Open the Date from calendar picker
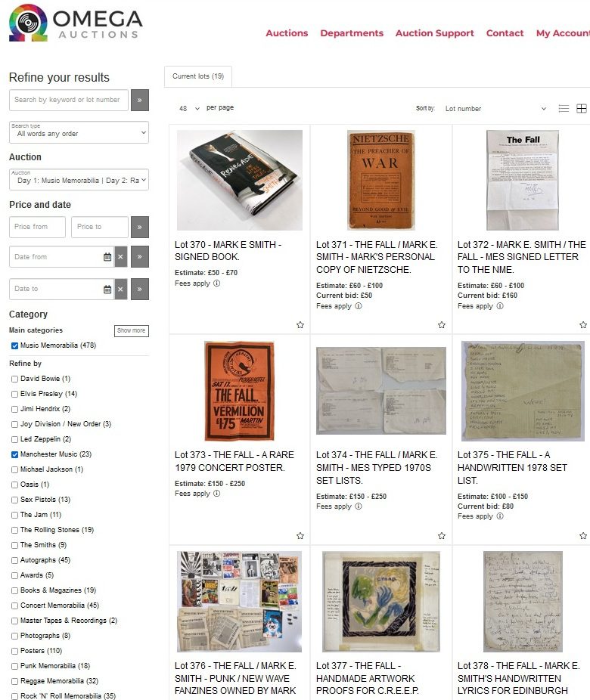The image size is (590, 700). tap(107, 257)
